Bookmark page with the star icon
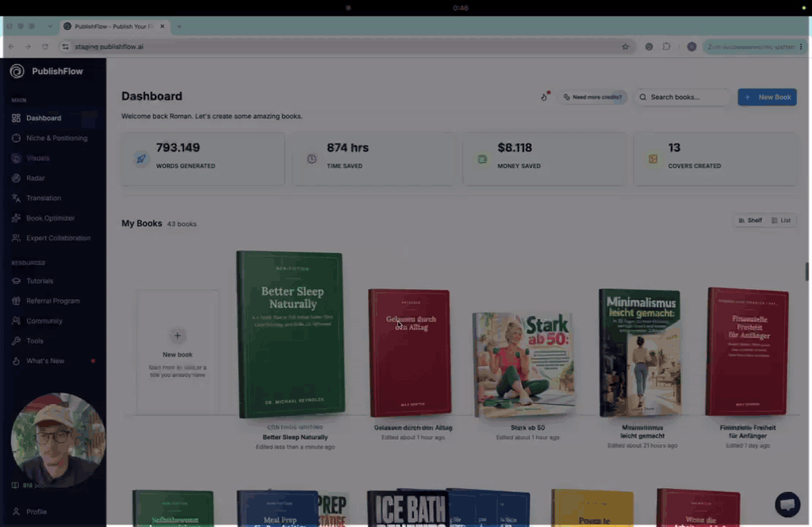This screenshot has height=527, width=812. point(625,47)
